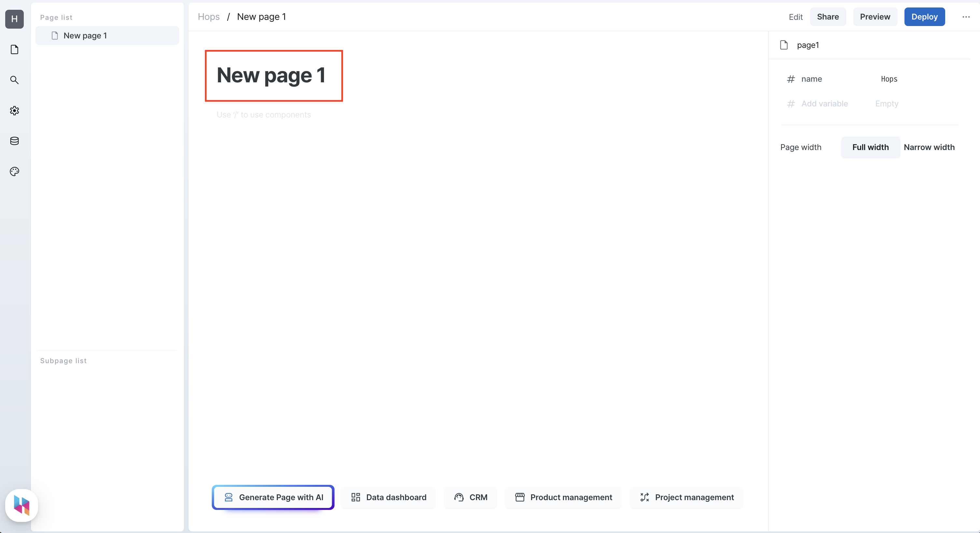980x533 pixels.
Task: Open the Settings gear icon in sidebar
Action: [x=14, y=110]
